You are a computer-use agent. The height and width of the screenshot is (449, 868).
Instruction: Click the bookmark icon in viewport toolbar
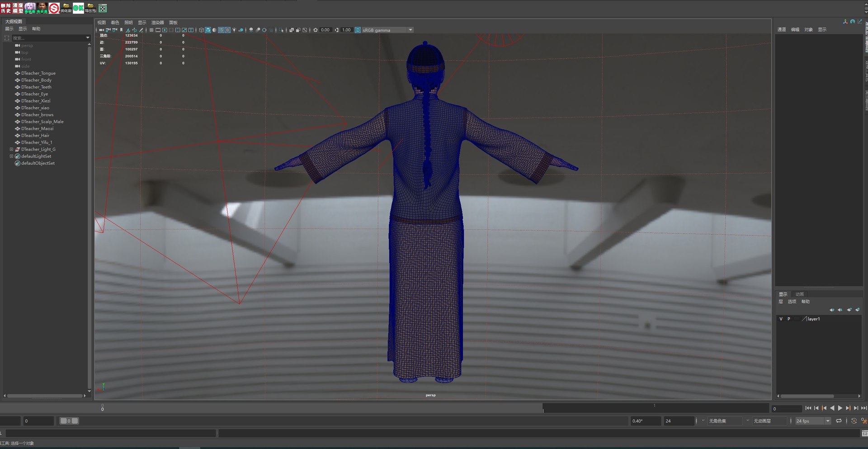[121, 30]
